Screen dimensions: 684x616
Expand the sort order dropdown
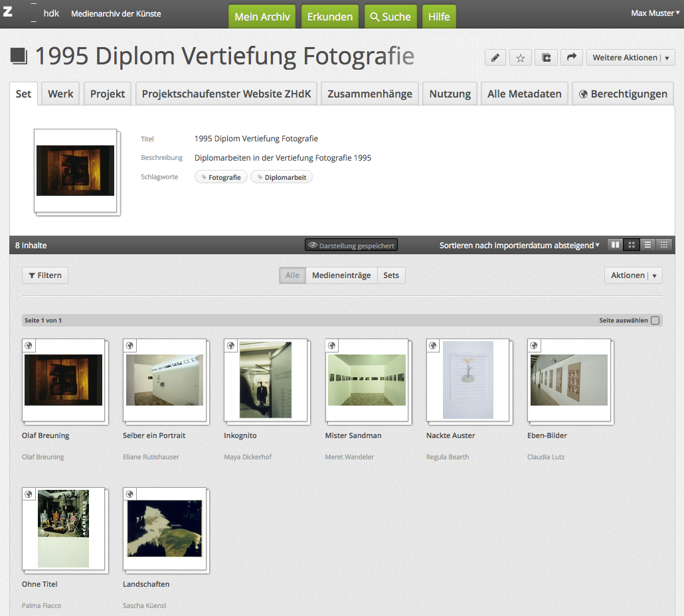click(519, 246)
